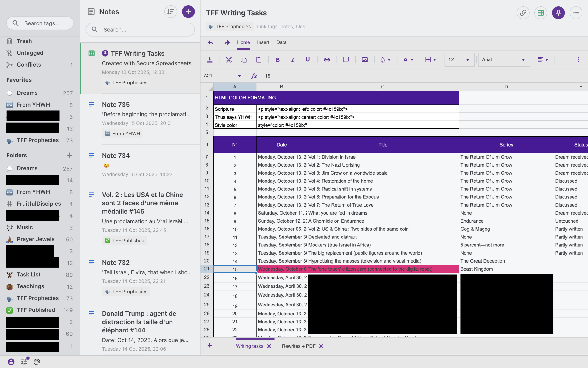This screenshot has width=588, height=368.
Task: Toggle Italic formatting
Action: click(293, 60)
